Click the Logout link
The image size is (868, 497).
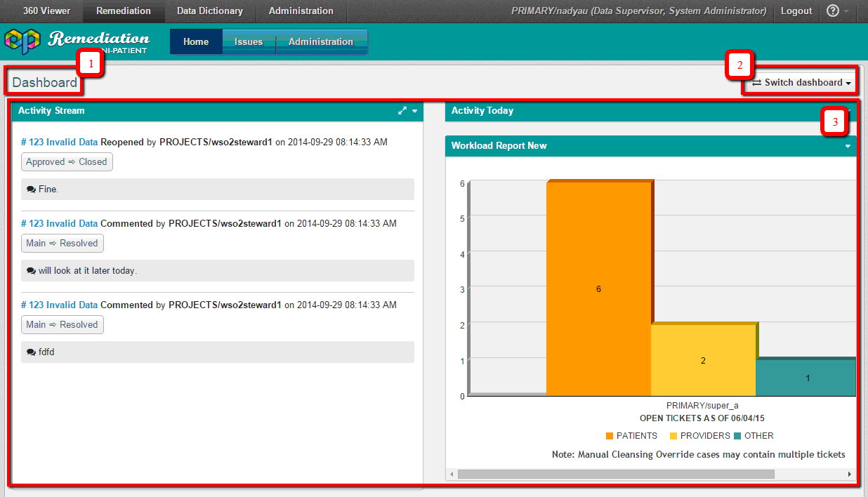[796, 11]
